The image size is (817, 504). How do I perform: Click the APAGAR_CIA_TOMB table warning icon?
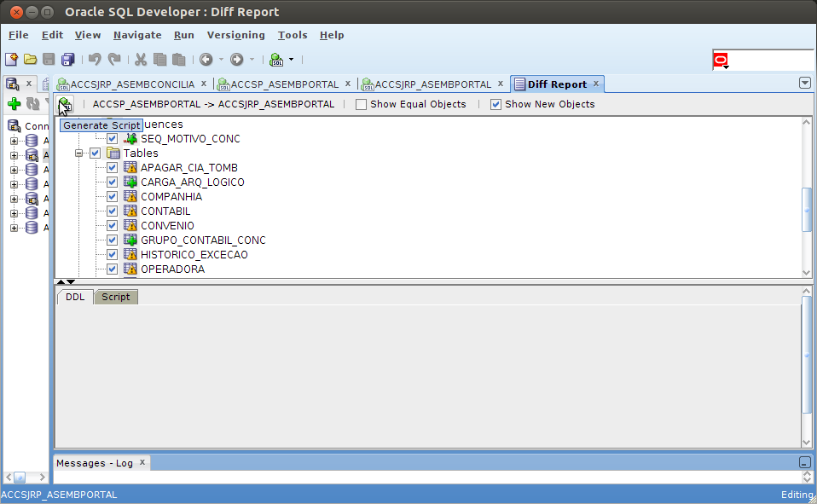(x=130, y=167)
